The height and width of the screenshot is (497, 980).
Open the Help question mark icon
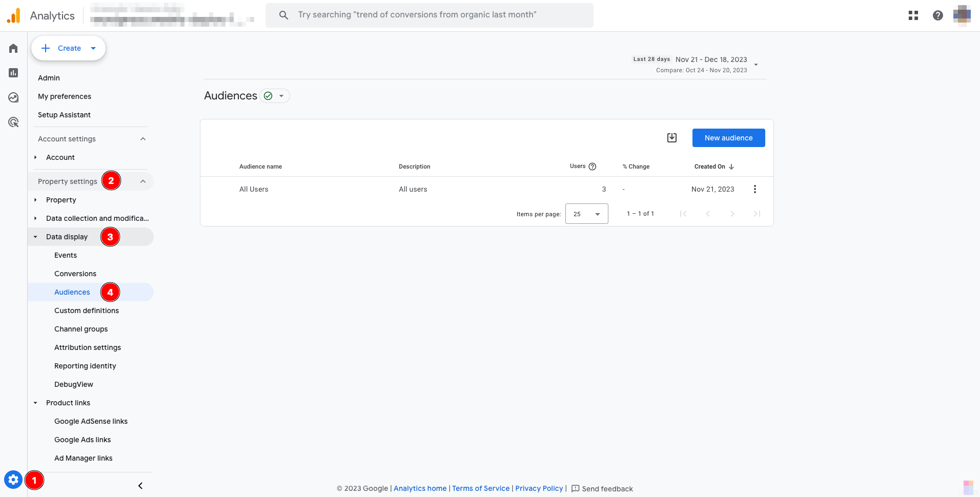point(938,15)
